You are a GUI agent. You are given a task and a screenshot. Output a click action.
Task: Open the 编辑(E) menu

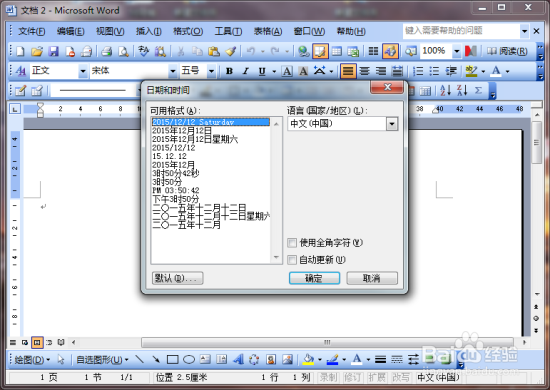(x=71, y=32)
